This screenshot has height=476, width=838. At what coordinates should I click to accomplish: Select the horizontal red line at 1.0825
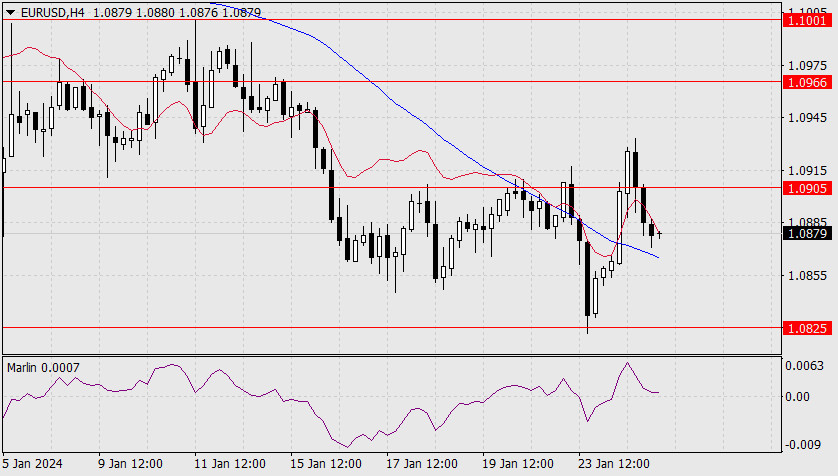pos(392,327)
